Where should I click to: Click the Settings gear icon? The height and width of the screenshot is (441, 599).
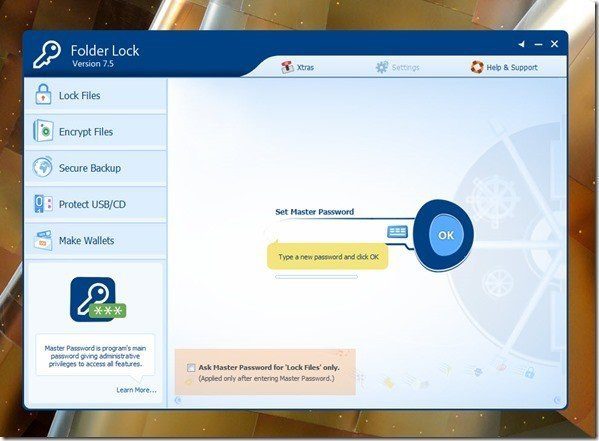[382, 67]
